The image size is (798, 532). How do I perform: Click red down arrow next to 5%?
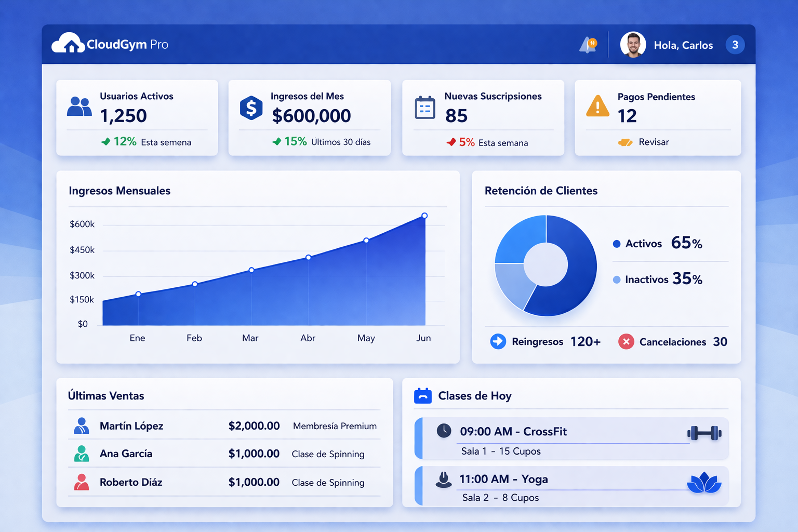(451, 142)
